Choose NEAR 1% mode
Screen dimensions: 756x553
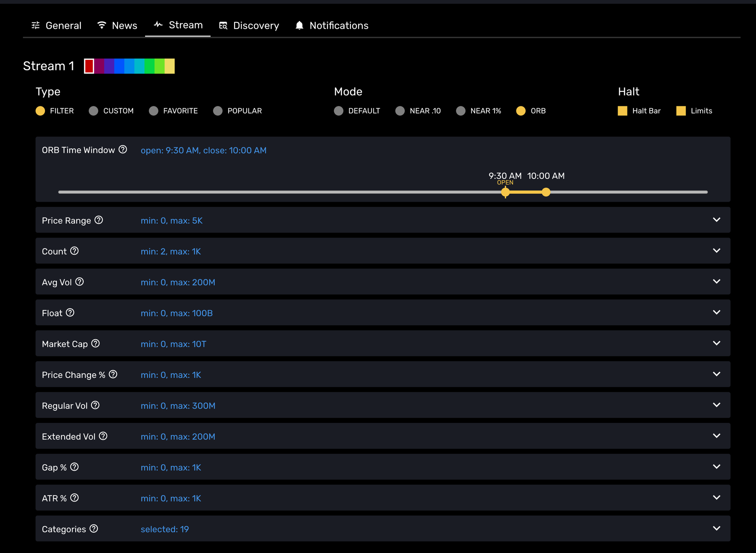(460, 111)
